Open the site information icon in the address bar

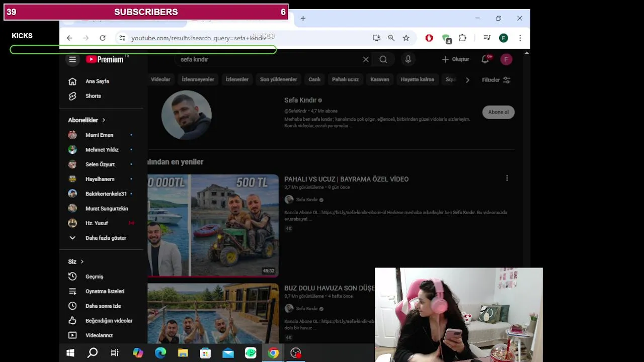pos(122,38)
